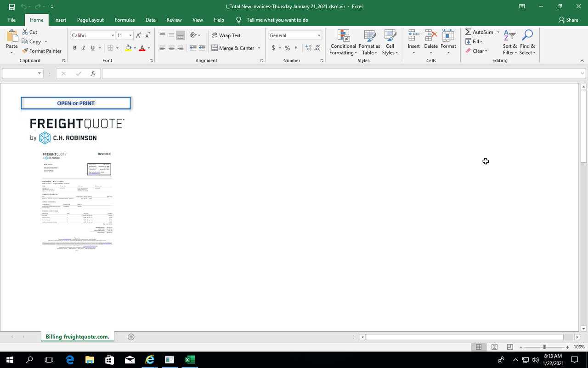The width and height of the screenshot is (588, 368).
Task: Click the Insert Function fx icon
Action: (x=93, y=74)
